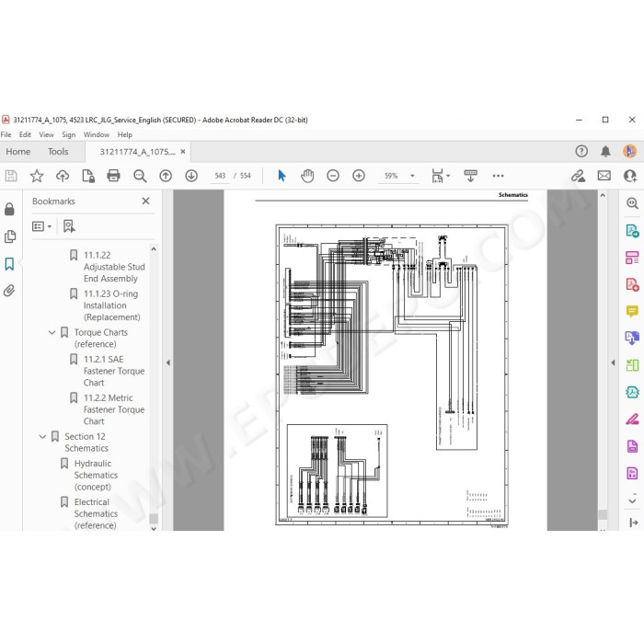Image resolution: width=644 pixels, height=644 pixels.
Task: Add document to starred favorites
Action: (x=37, y=176)
